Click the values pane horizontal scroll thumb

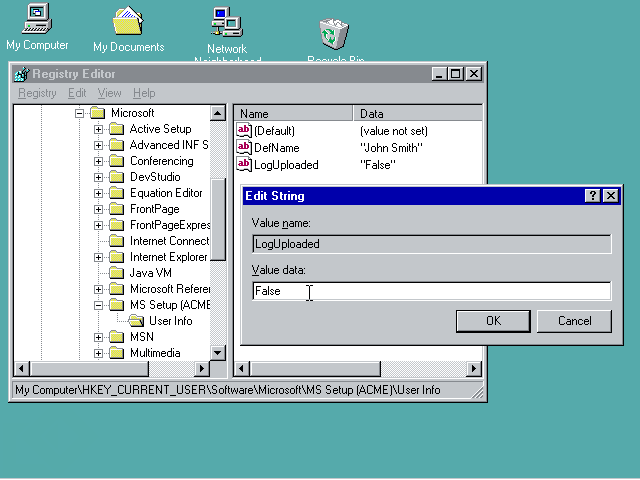pos(315,369)
